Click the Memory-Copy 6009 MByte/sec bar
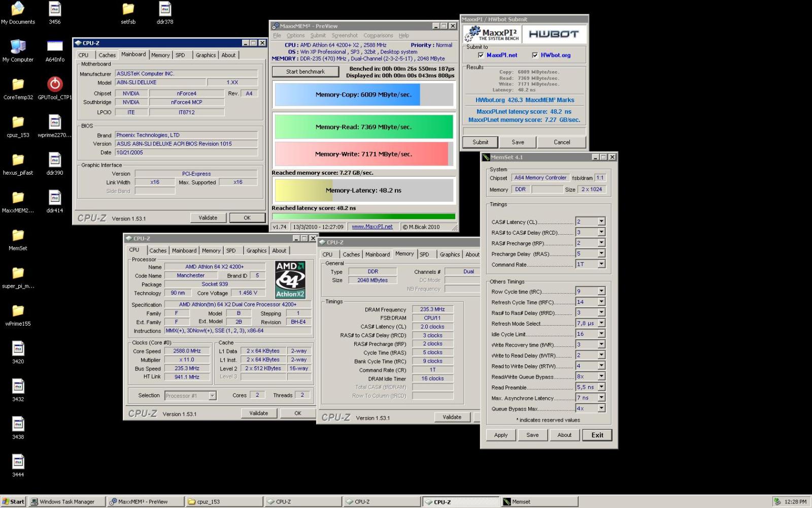This screenshot has width=812, height=508. [x=364, y=94]
